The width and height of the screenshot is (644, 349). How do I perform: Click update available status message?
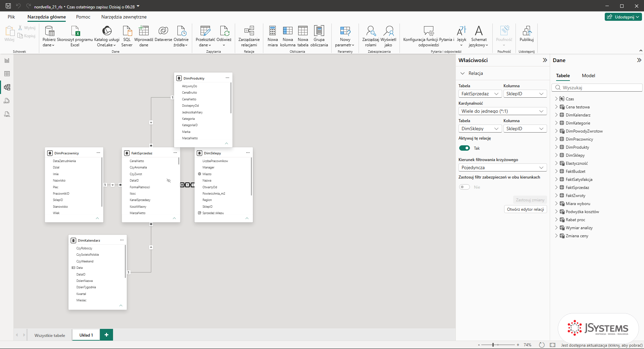[602, 345]
